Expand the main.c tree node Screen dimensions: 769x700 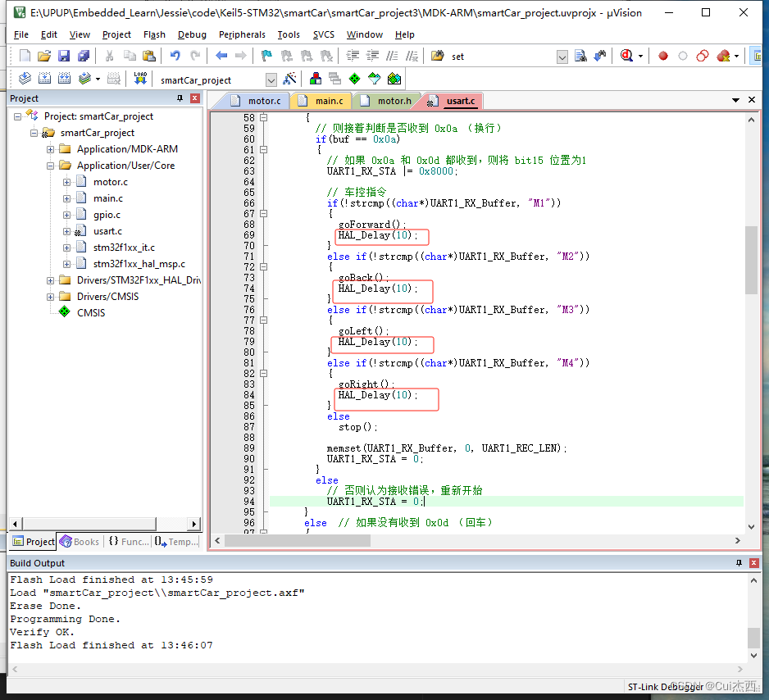click(x=66, y=198)
